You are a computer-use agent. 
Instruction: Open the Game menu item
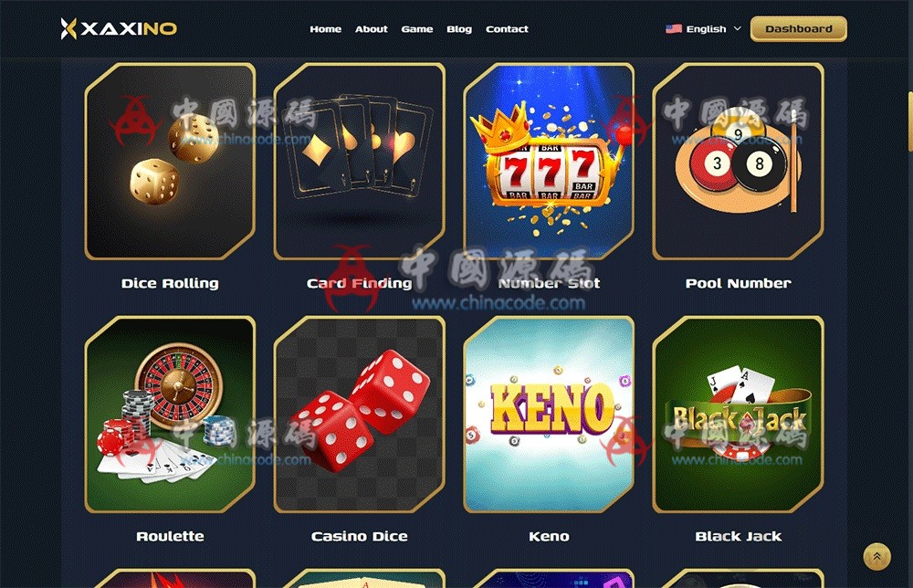click(x=417, y=29)
